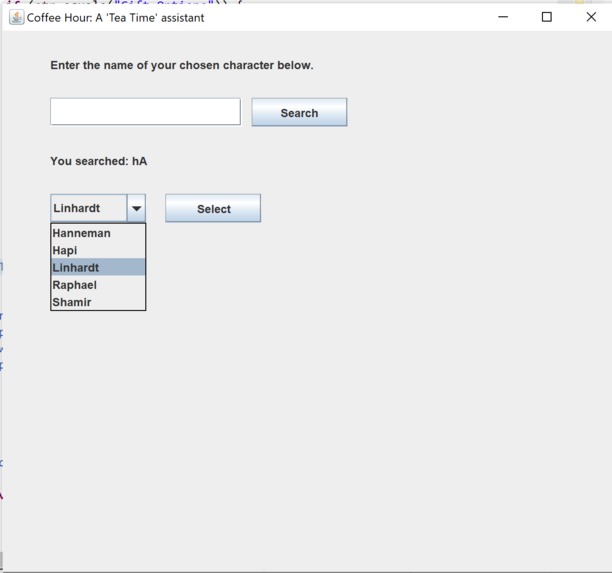
Task: Maximize the Coffee Hour window
Action: [546, 17]
